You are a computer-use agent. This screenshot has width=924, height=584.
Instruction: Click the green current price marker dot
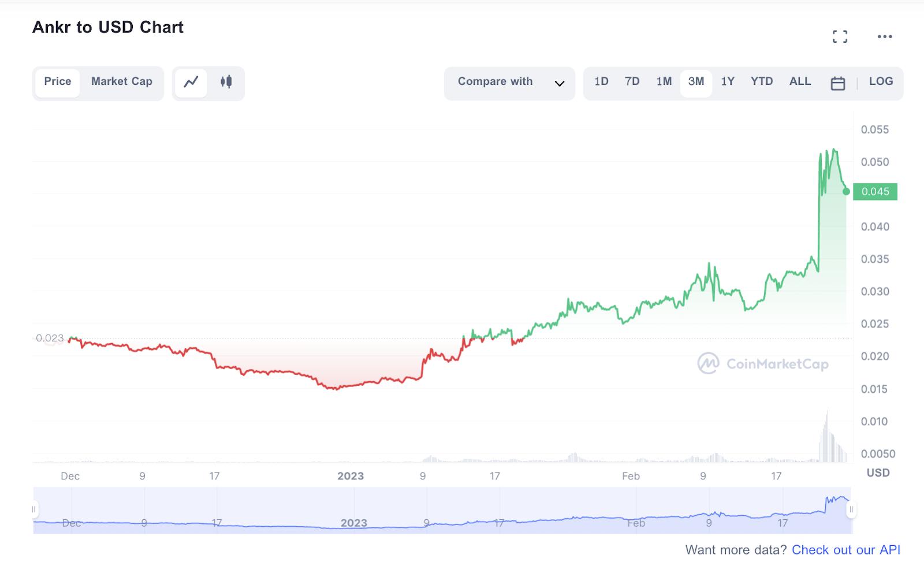point(846,191)
